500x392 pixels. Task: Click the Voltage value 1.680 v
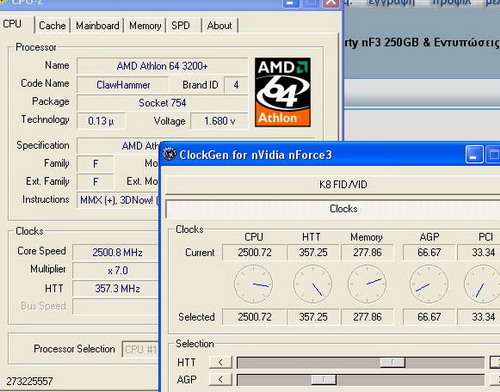pos(219,121)
